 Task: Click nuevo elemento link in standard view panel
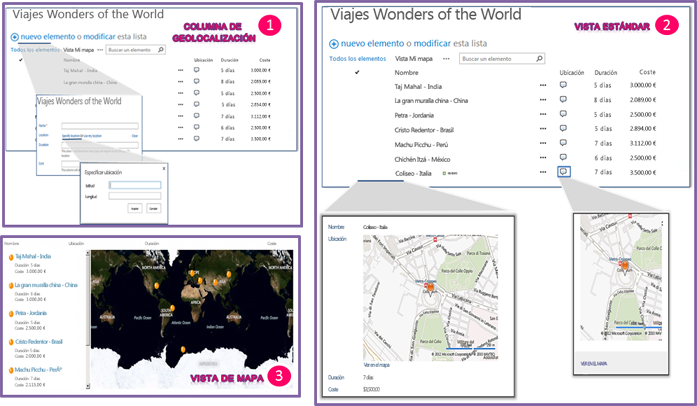coord(373,44)
